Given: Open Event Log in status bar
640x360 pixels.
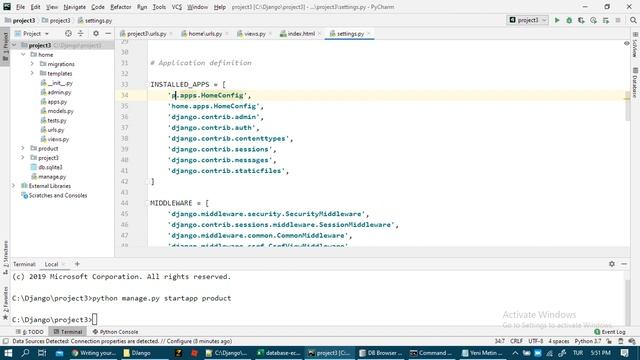Looking at the screenshot, I should (610, 332).
